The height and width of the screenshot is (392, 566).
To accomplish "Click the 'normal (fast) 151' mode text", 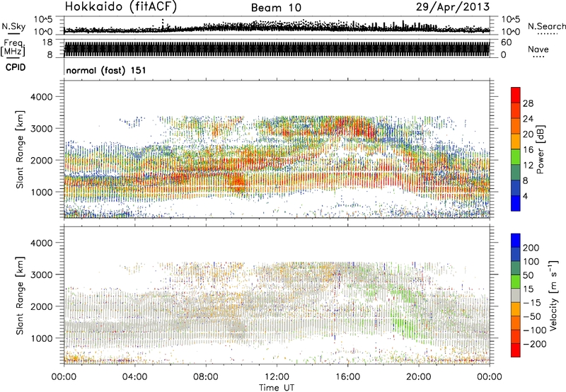I will point(106,70).
